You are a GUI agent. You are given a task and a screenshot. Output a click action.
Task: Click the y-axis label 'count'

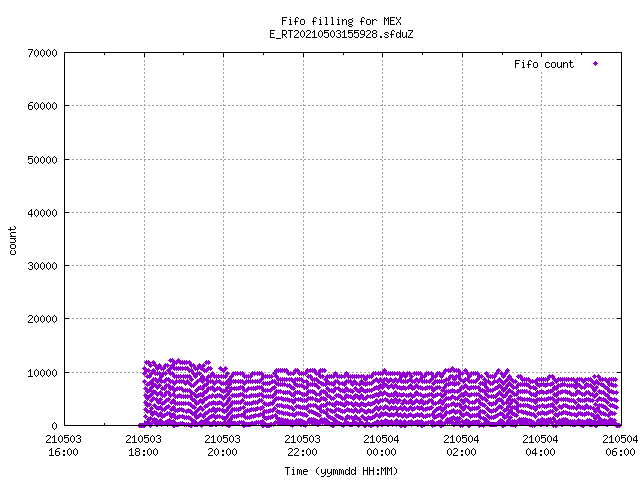(x=13, y=241)
